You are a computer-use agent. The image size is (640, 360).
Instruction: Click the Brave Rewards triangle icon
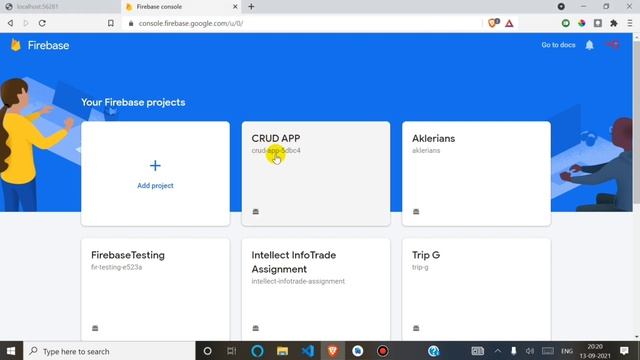coord(509,23)
